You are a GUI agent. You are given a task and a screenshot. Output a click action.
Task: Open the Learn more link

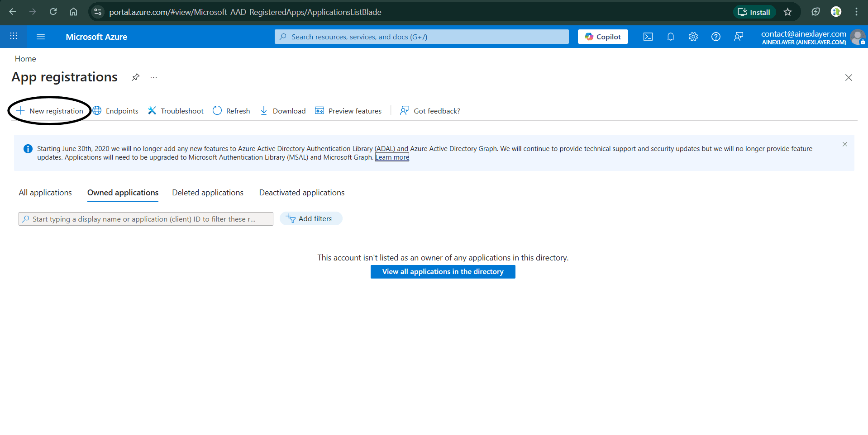tap(392, 157)
